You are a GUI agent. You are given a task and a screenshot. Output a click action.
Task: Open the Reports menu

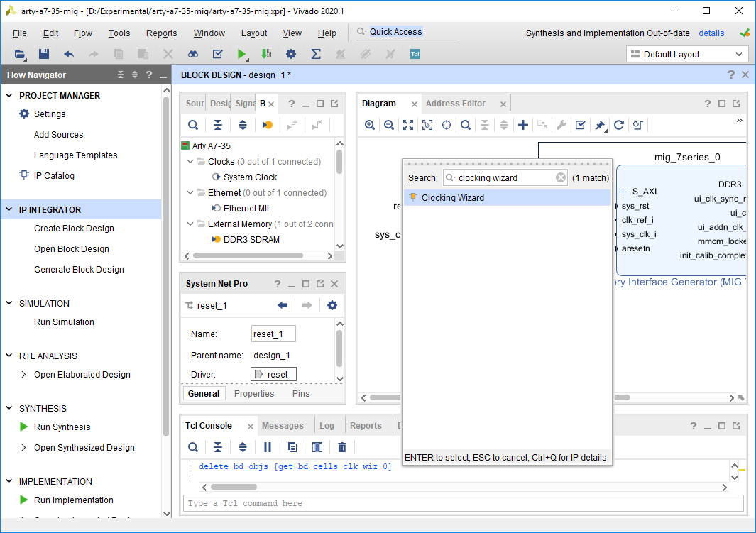162,33
